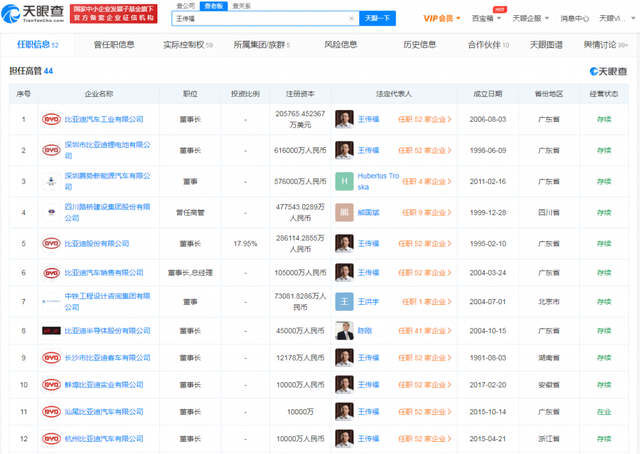The width and height of the screenshot is (640, 454).
Task: Open the 天眼图谱 tab
Action: 546,45
